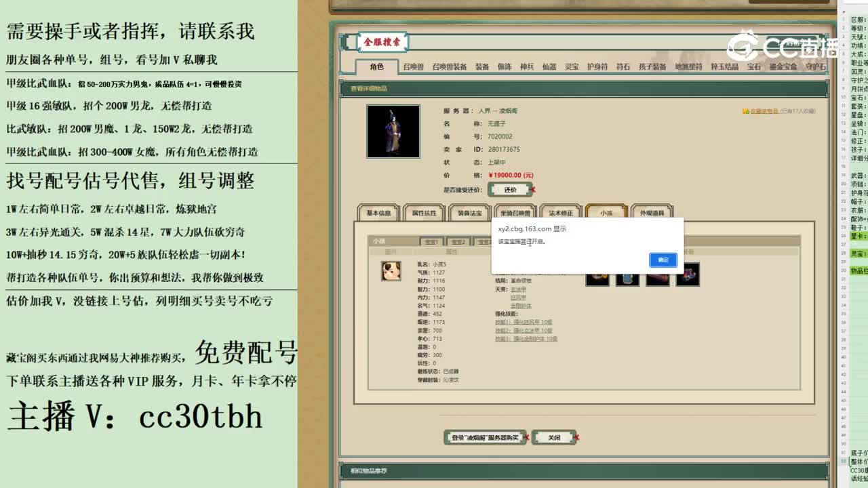868x488 pixels.
Task: Open the 金刚护体 talent link
Action: 521,306
